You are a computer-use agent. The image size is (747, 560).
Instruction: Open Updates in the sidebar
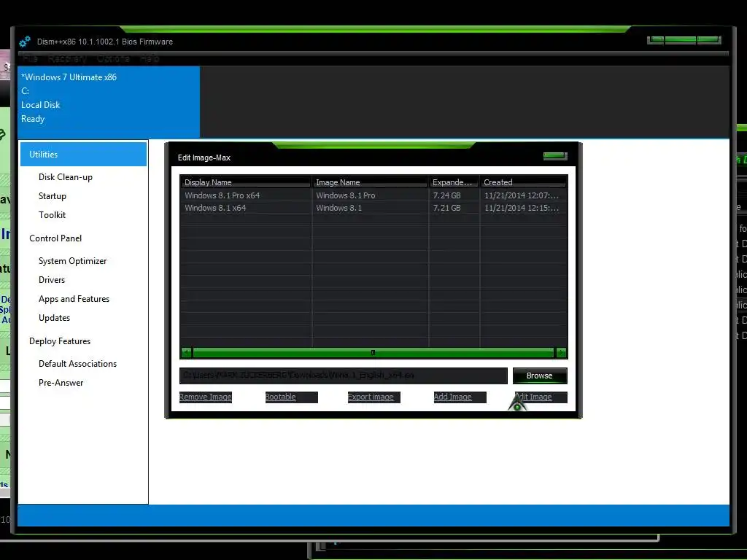pos(54,318)
